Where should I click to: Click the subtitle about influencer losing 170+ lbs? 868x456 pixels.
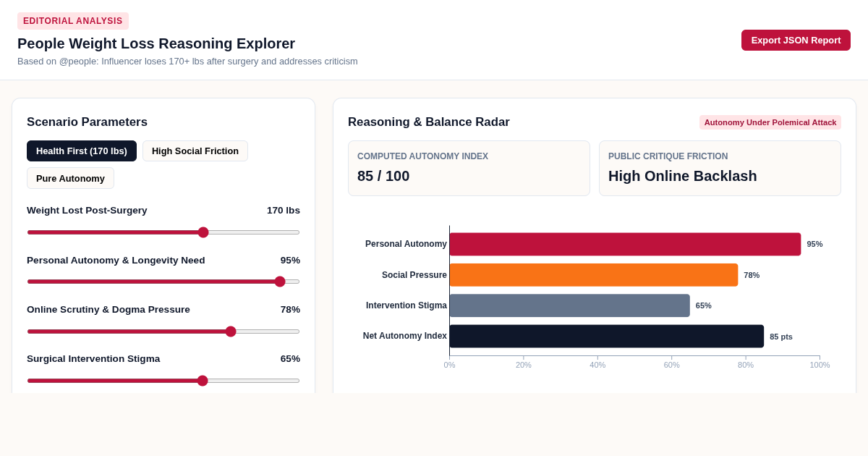(x=187, y=62)
